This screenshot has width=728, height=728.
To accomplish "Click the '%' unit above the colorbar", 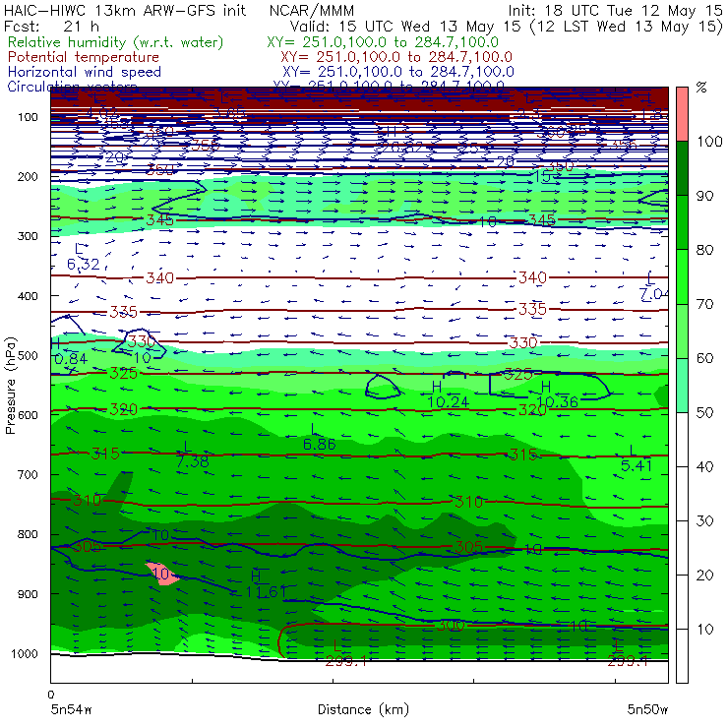I will (701, 88).
